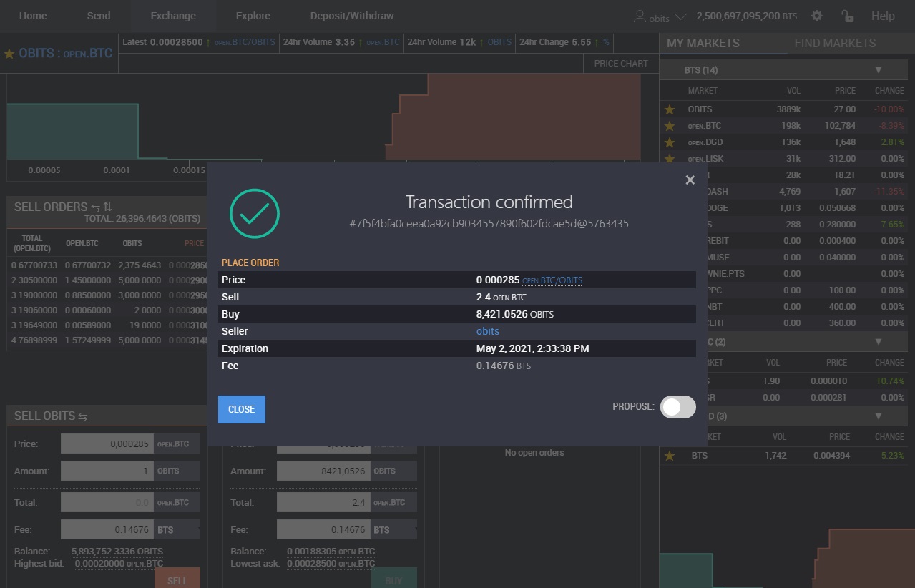
Task: Click the vertical arrows icon in SELL ORDERS
Action: coord(107,207)
